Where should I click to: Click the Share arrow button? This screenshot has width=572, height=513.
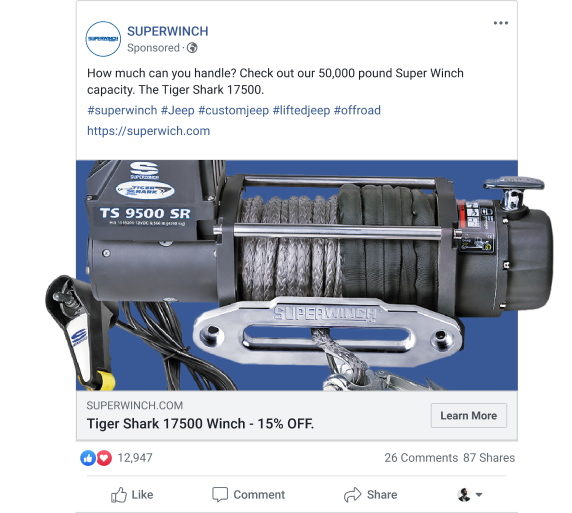pos(371,495)
